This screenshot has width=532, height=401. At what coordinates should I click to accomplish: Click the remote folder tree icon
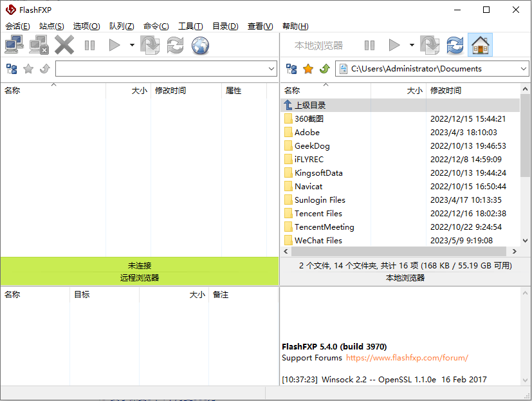coord(12,69)
